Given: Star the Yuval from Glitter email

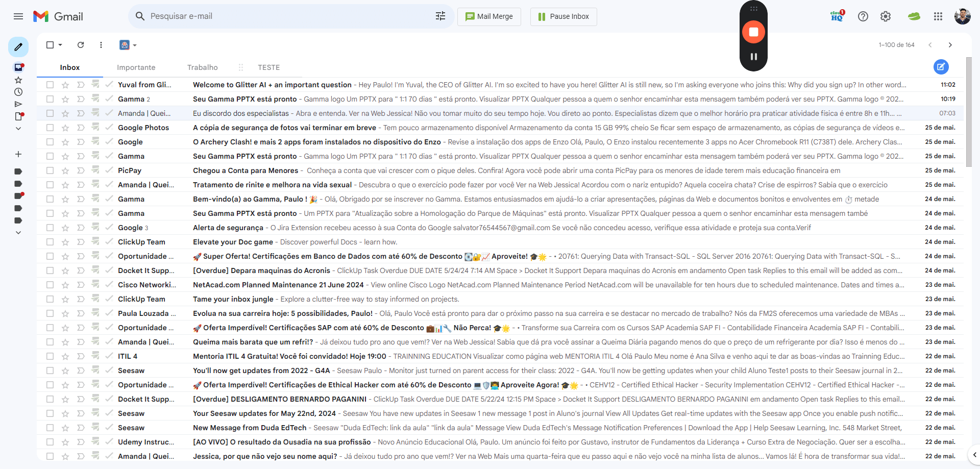Looking at the screenshot, I should coord(65,85).
